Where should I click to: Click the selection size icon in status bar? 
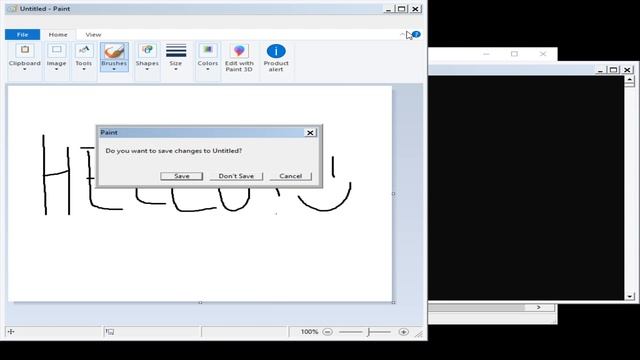click(110, 332)
